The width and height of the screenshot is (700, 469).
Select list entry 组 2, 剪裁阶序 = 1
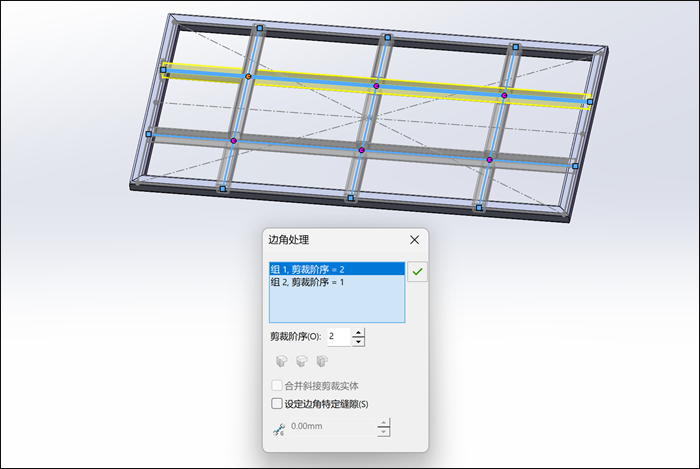click(337, 282)
